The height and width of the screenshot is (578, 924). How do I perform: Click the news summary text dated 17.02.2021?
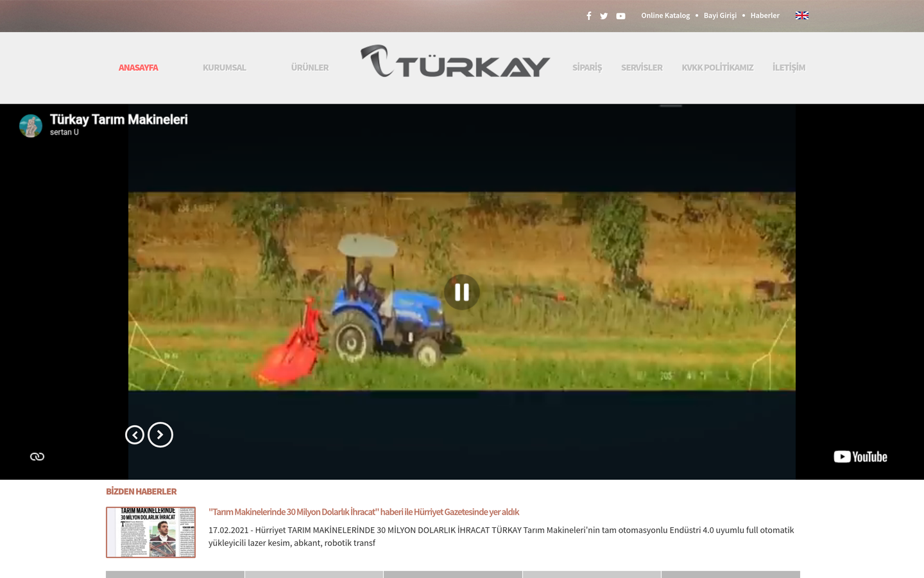pos(501,536)
